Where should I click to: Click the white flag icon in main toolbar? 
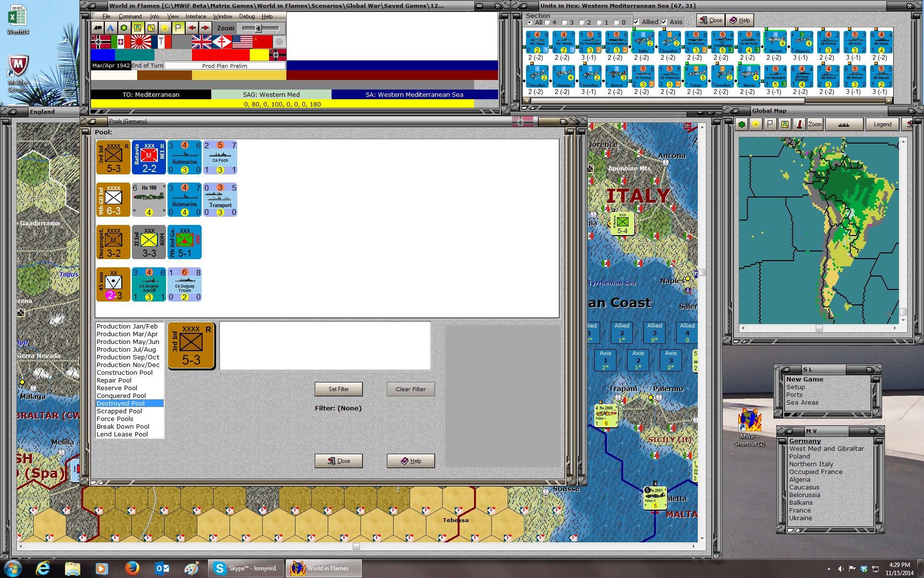pos(178,28)
